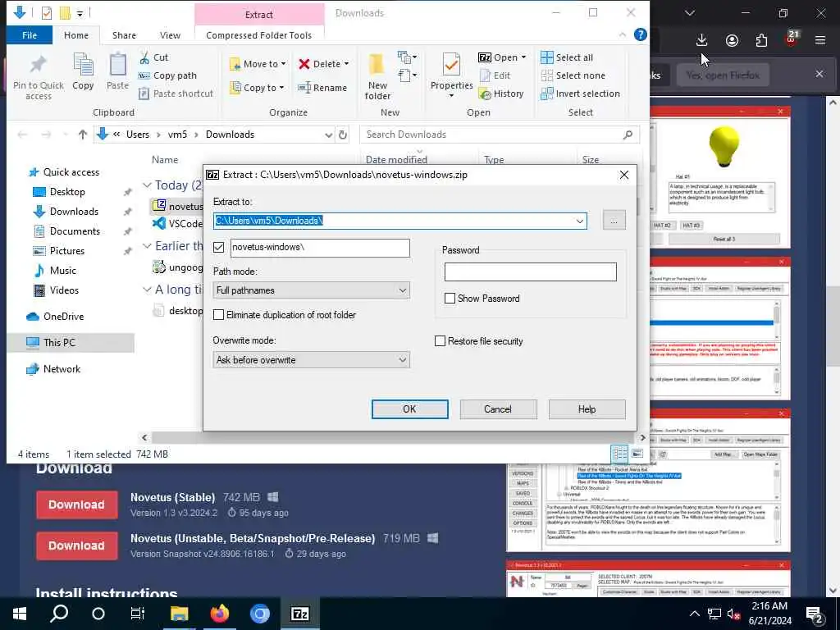This screenshot has width=840, height=630.
Task: Expand the Move to dropdown
Action: pyautogui.click(x=284, y=64)
